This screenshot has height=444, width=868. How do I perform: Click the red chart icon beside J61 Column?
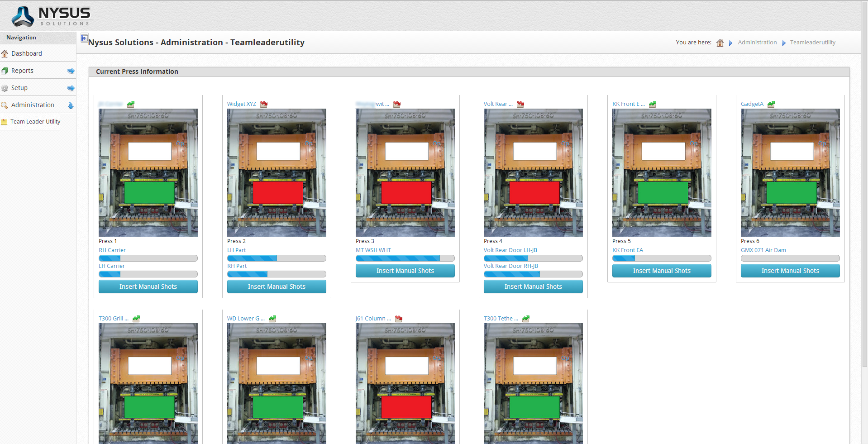click(x=399, y=319)
